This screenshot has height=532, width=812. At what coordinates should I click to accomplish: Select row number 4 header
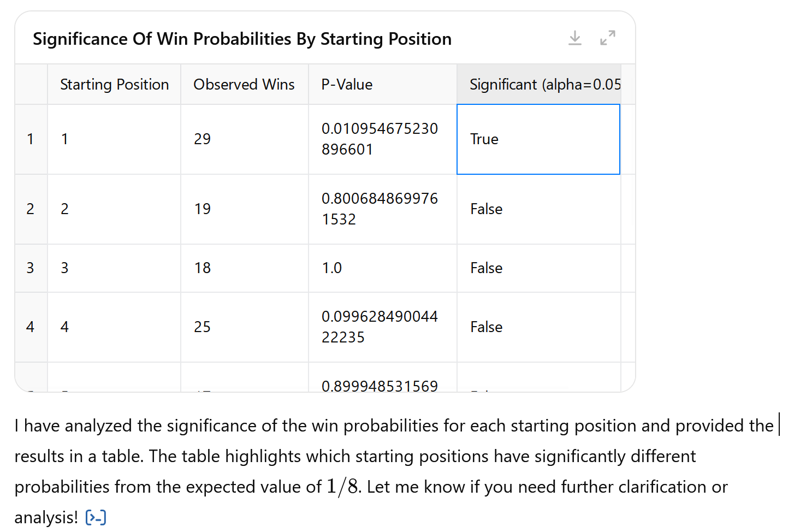(31, 327)
